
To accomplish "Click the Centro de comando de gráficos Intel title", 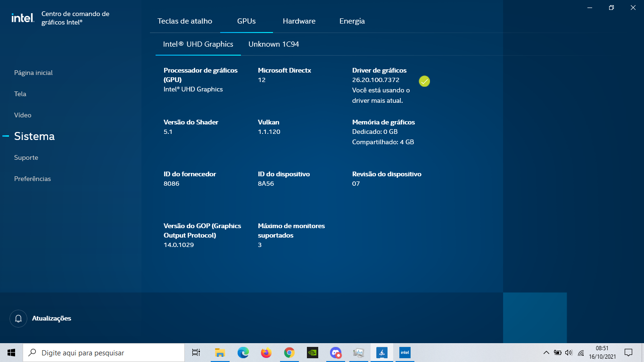I will [x=75, y=18].
